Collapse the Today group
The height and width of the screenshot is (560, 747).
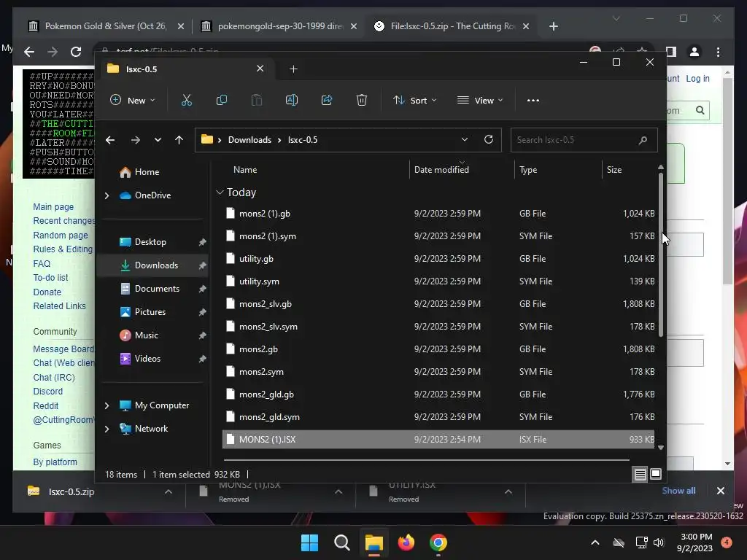point(220,192)
